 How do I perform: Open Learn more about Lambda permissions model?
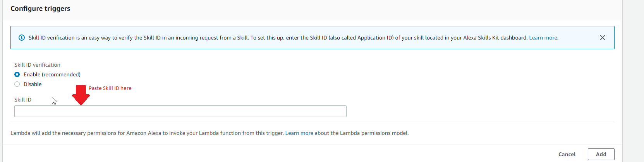click(299, 133)
